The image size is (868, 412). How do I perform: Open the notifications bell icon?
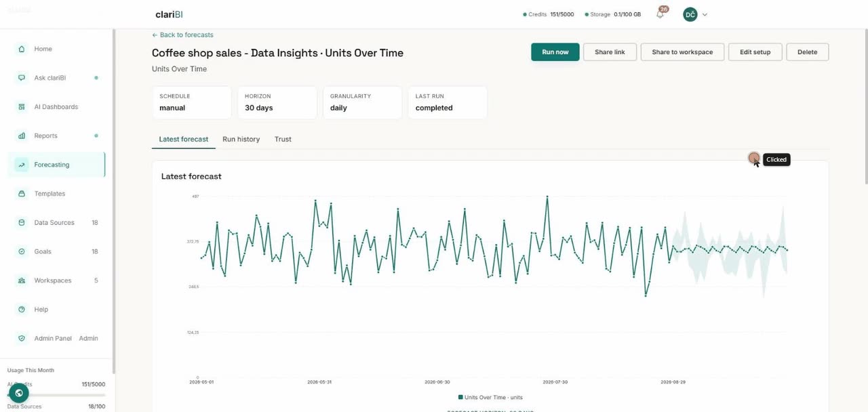[660, 14]
